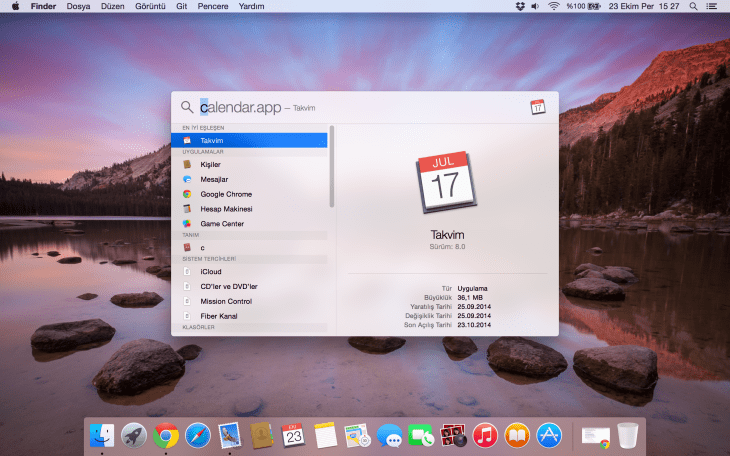This screenshot has height=456, width=730.
Task: Open Git menu
Action: tap(182, 6)
